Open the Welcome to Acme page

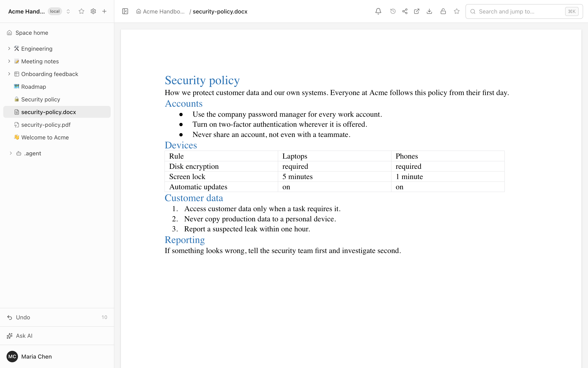coord(57,137)
